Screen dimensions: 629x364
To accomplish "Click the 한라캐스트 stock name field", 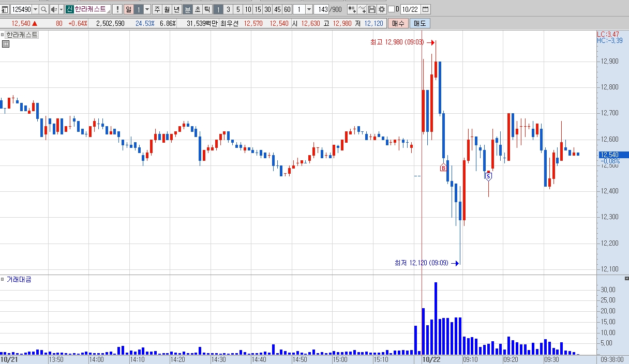I will (92, 9).
